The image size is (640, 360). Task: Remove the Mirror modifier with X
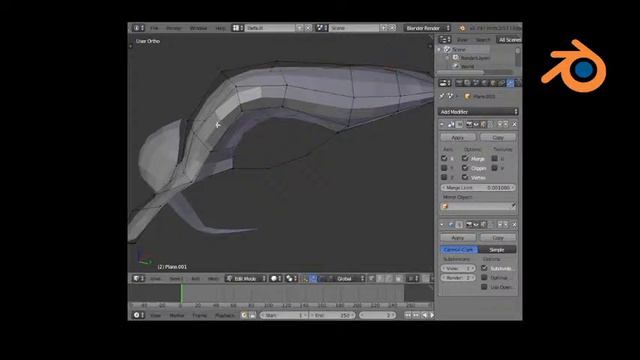click(x=514, y=124)
